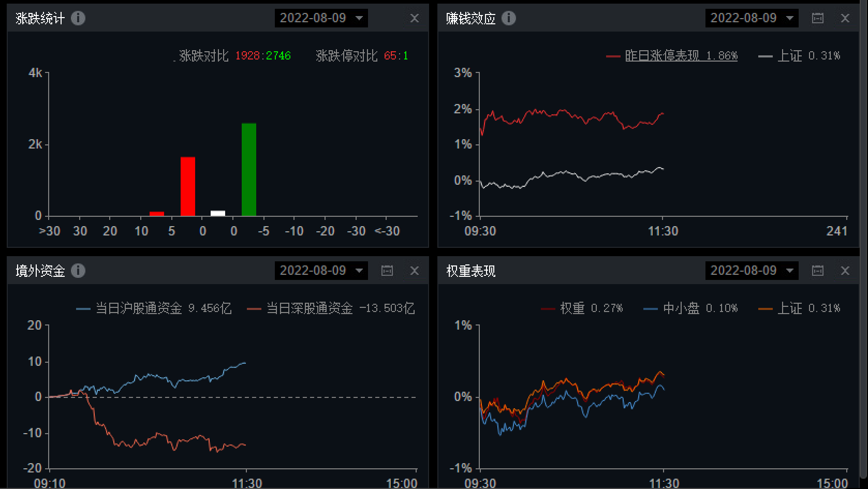Click the 昨日涨停表现 1.86% legend link
Viewport: 868px width, 489px height.
pyautogui.click(x=681, y=56)
